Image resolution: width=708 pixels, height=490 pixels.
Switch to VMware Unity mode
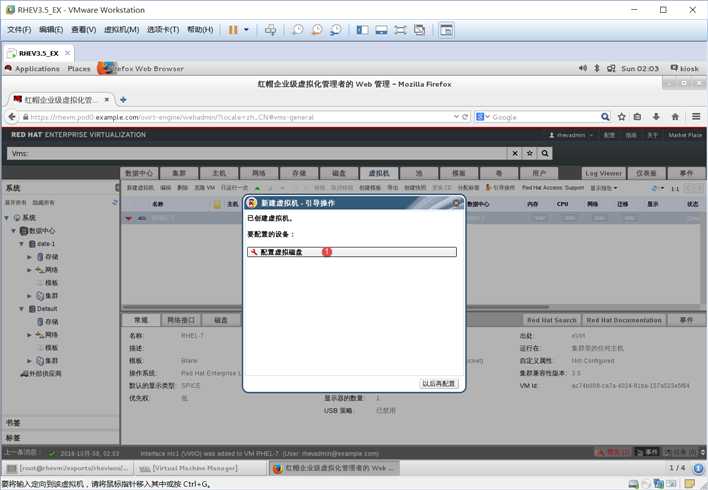[419, 30]
